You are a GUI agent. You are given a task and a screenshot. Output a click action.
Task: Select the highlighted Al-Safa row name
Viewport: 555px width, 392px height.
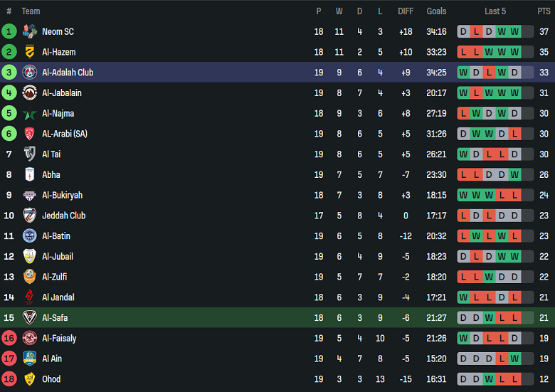55,318
